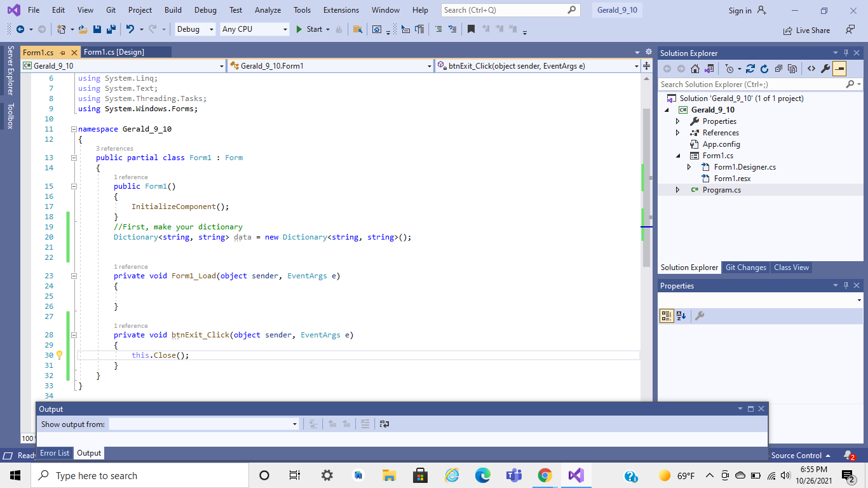
Task: Open the Debug menu
Action: click(205, 10)
